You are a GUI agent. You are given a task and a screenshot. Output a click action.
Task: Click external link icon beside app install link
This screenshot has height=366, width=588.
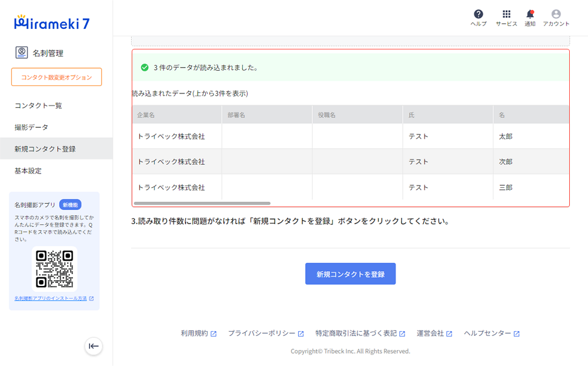pyautogui.click(x=92, y=298)
